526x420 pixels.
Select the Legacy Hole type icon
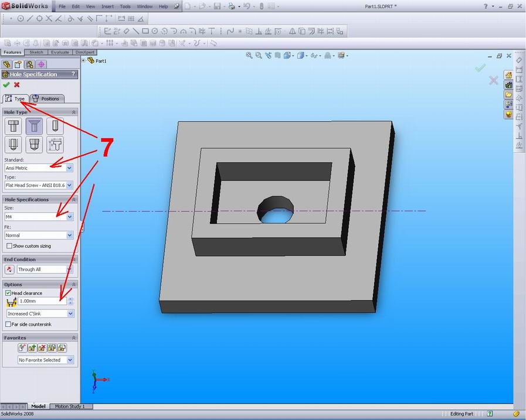[55, 144]
